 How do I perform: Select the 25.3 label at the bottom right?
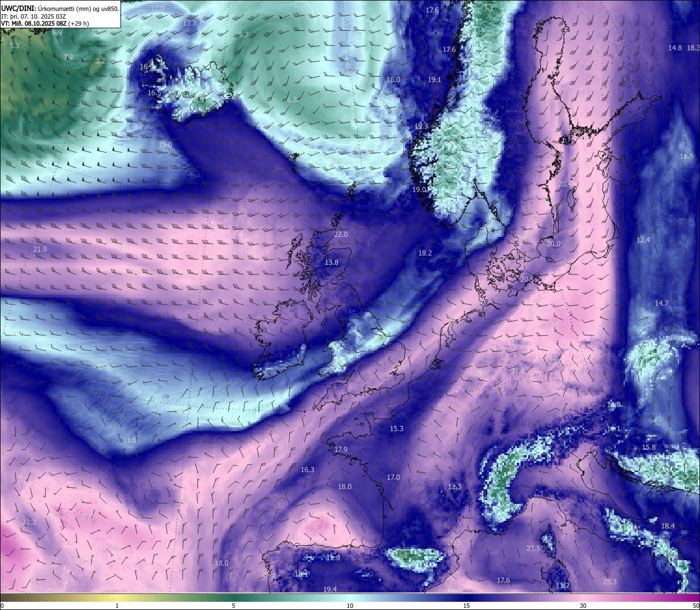[x=610, y=582]
